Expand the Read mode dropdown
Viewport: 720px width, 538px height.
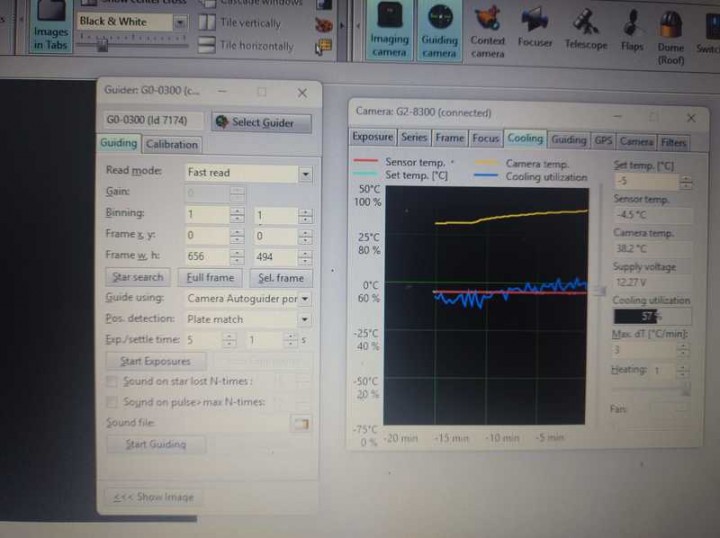tap(305, 174)
